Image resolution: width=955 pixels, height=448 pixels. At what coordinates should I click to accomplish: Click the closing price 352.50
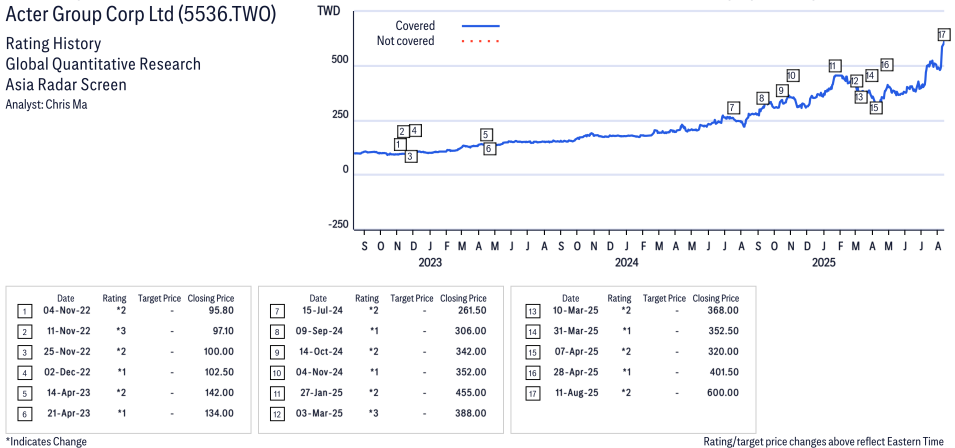(x=723, y=332)
